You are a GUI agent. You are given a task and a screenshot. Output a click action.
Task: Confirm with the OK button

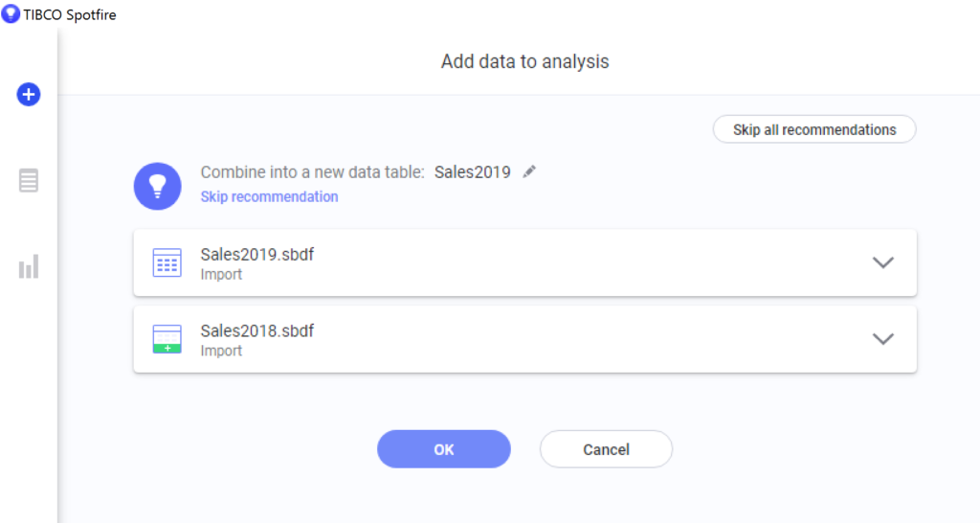pos(444,449)
